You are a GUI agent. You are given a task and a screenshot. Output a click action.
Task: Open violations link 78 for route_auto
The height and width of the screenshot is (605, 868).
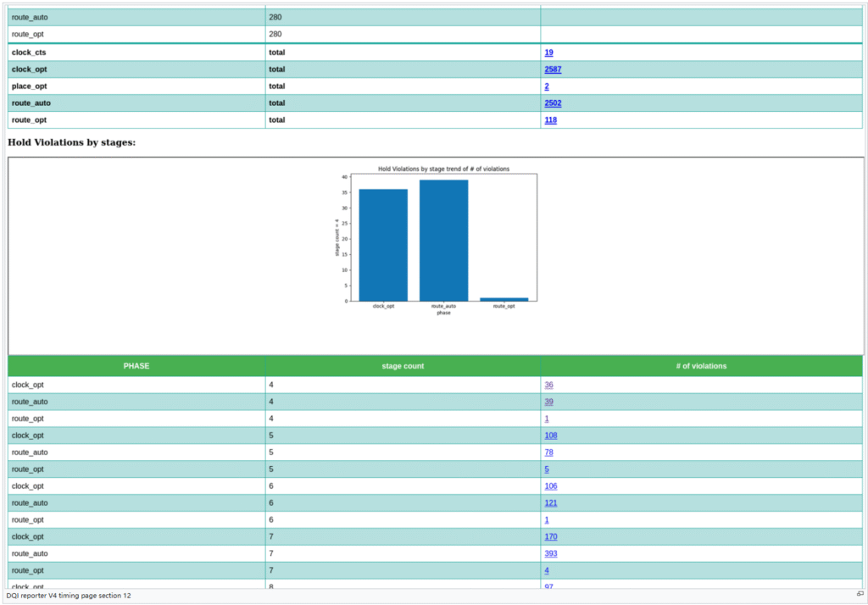tap(548, 452)
